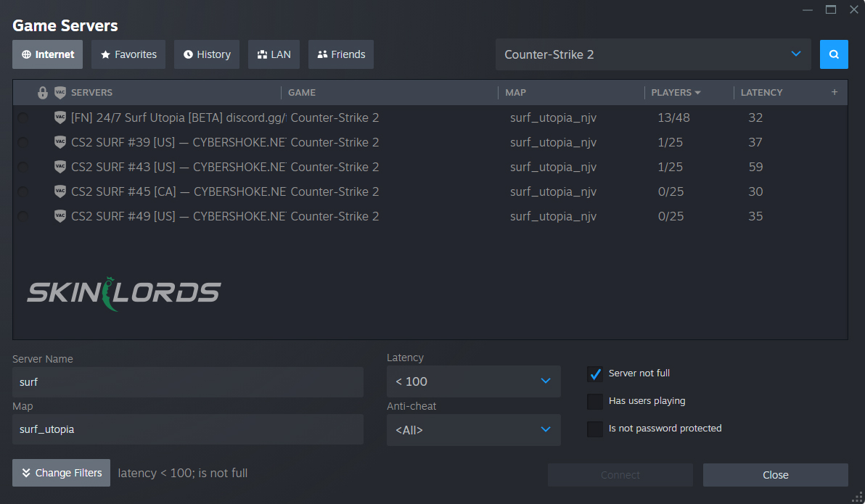Open the History tab
The image size is (865, 504).
coord(207,54)
